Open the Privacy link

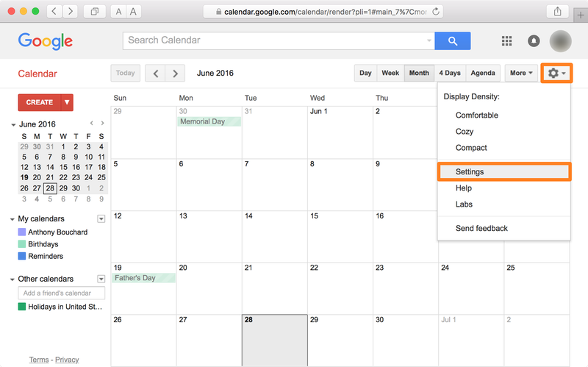tap(67, 360)
